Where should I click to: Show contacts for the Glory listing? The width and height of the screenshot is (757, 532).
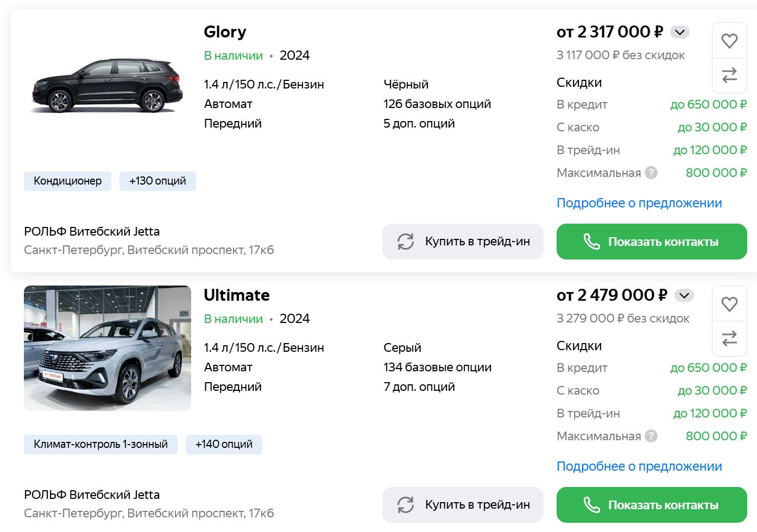[x=652, y=242]
